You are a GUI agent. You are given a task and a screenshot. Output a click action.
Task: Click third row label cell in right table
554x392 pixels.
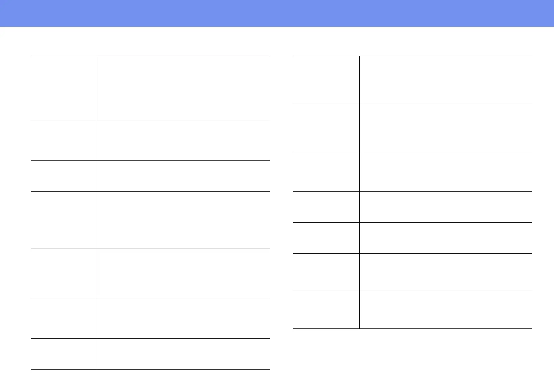[x=326, y=172]
